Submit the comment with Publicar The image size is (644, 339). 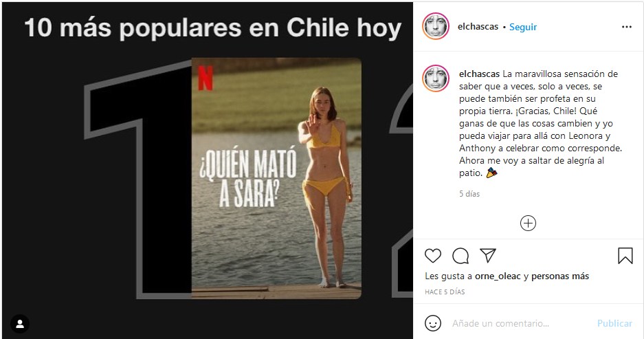tap(614, 323)
